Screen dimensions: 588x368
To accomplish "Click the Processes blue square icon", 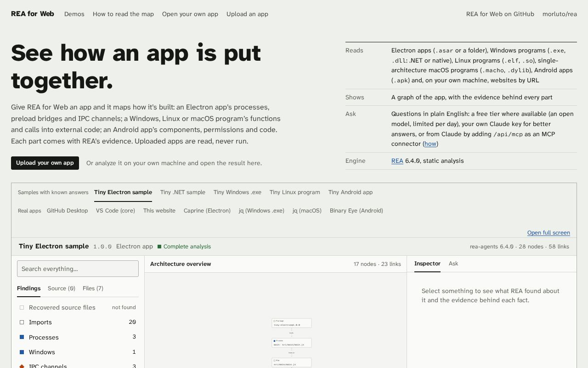I will pos(22,337).
